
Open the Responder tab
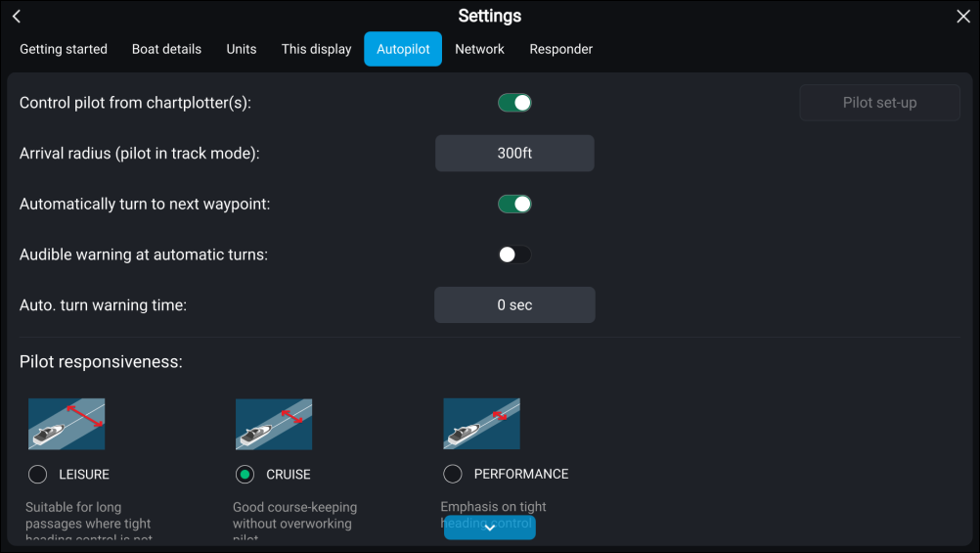(560, 49)
